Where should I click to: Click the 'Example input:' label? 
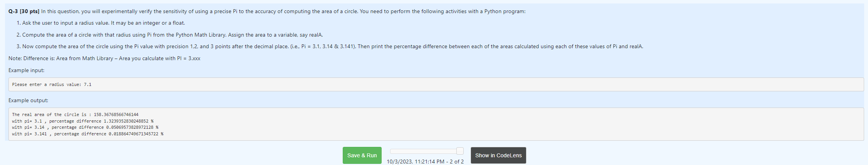point(27,71)
